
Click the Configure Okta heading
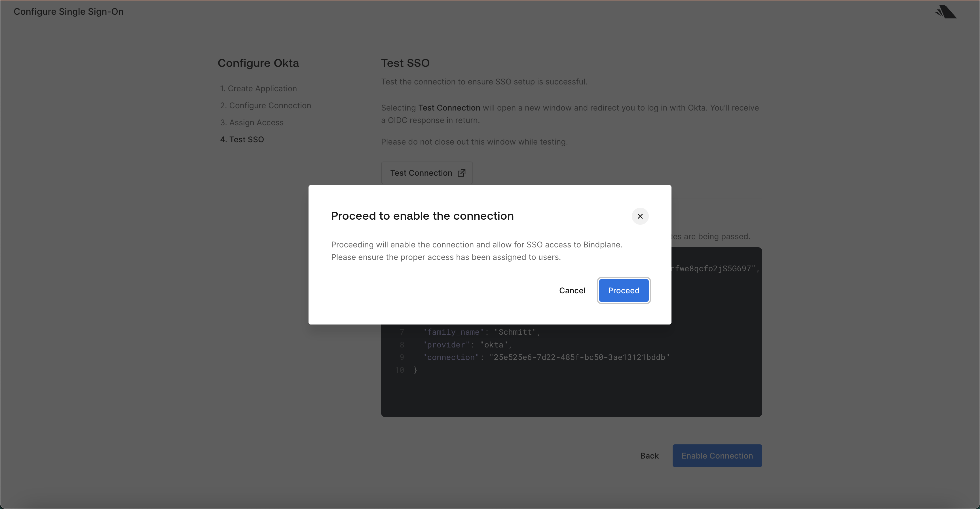tap(258, 63)
